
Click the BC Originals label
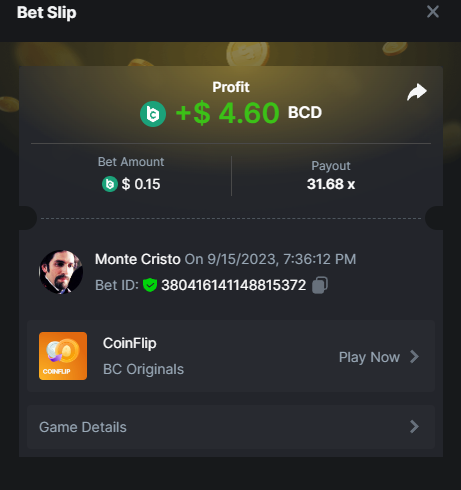tap(143, 369)
